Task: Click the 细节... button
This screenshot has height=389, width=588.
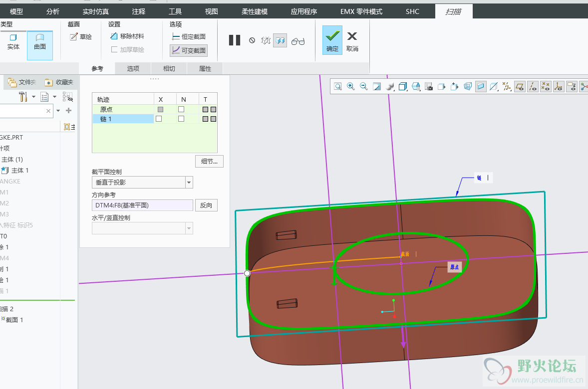Action: click(x=209, y=161)
